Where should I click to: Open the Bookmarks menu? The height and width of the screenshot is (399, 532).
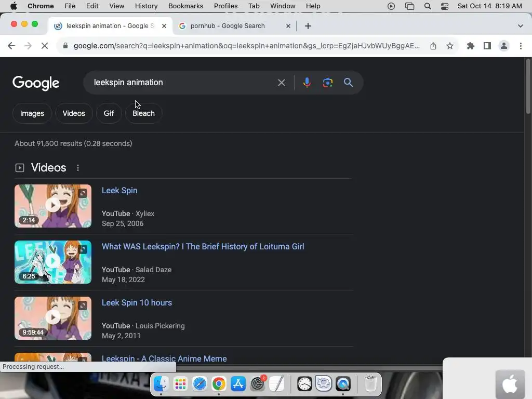point(185,6)
